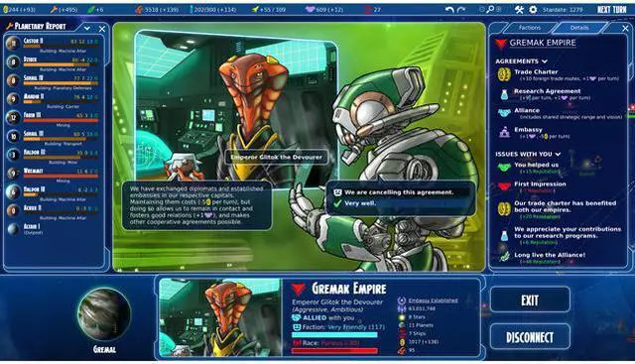Click the Disconnect button
The height and width of the screenshot is (364, 635).
[530, 337]
